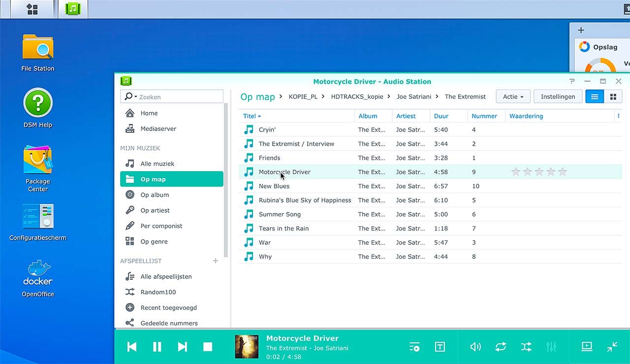
Task: Open DSM Help desktop icon
Action: [38, 108]
